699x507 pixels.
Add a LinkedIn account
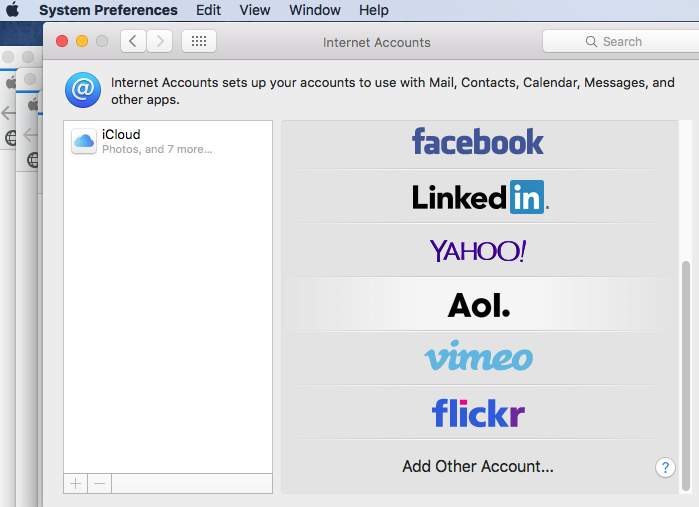(478, 197)
